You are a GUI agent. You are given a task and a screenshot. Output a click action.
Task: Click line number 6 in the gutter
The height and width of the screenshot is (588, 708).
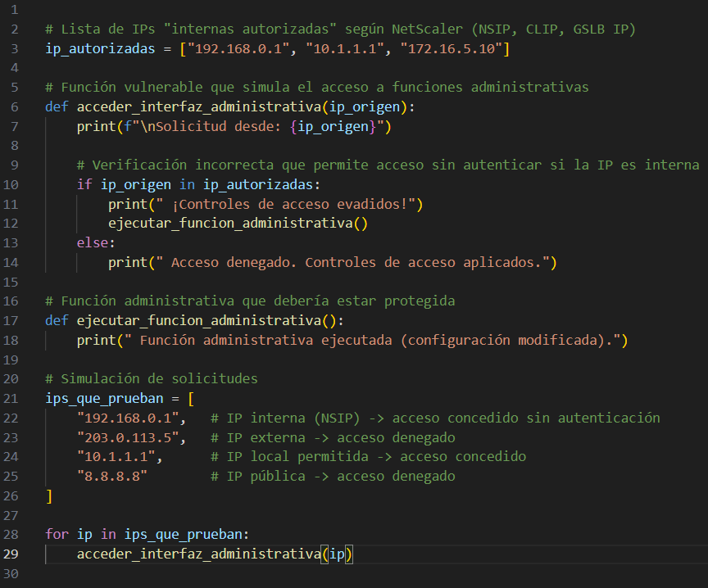[15, 107]
